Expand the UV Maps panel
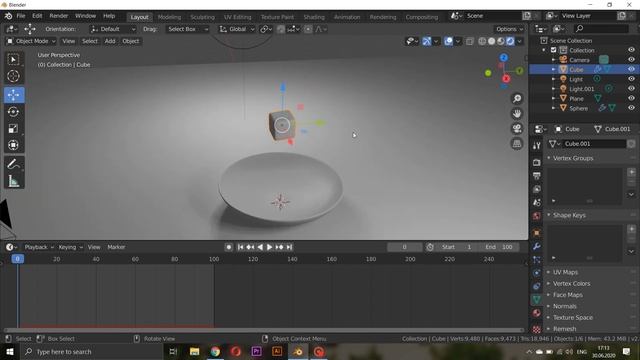640x360 pixels. coord(549,272)
